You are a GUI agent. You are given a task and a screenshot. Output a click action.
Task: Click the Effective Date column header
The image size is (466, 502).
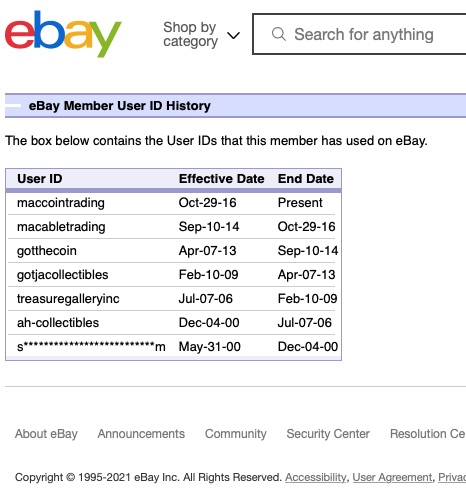coord(221,179)
